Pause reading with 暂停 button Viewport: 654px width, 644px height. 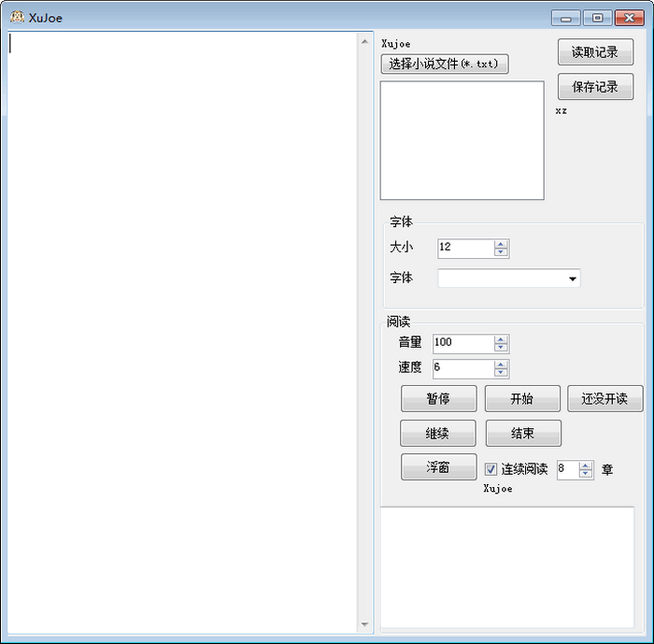[x=439, y=398]
